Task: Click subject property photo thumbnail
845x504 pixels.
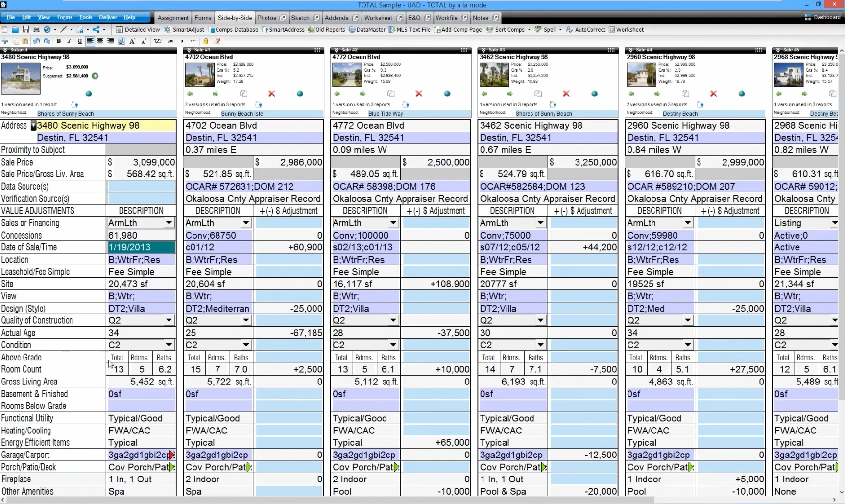Action: point(21,78)
